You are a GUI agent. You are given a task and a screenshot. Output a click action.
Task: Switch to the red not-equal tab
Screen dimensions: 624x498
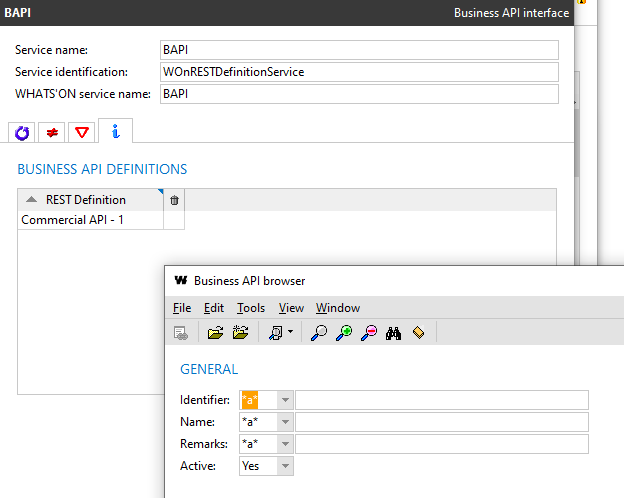click(52, 133)
